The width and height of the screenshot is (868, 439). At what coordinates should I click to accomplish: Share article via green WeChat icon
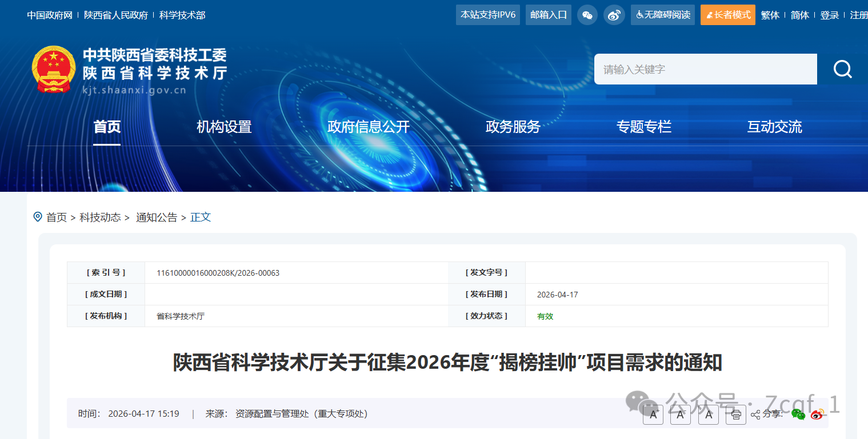pyautogui.click(x=798, y=414)
